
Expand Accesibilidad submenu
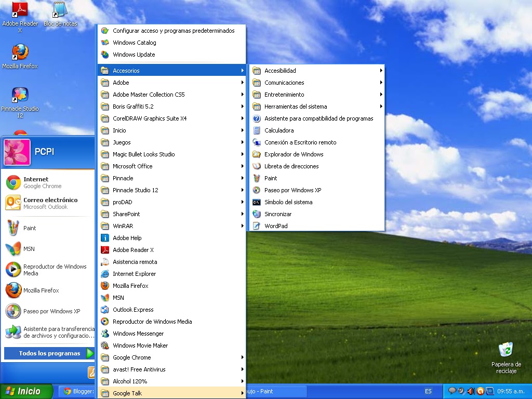[x=317, y=71]
